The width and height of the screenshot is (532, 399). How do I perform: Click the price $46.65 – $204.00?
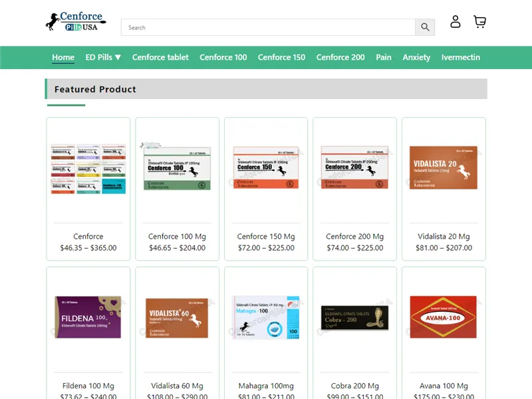coord(177,248)
